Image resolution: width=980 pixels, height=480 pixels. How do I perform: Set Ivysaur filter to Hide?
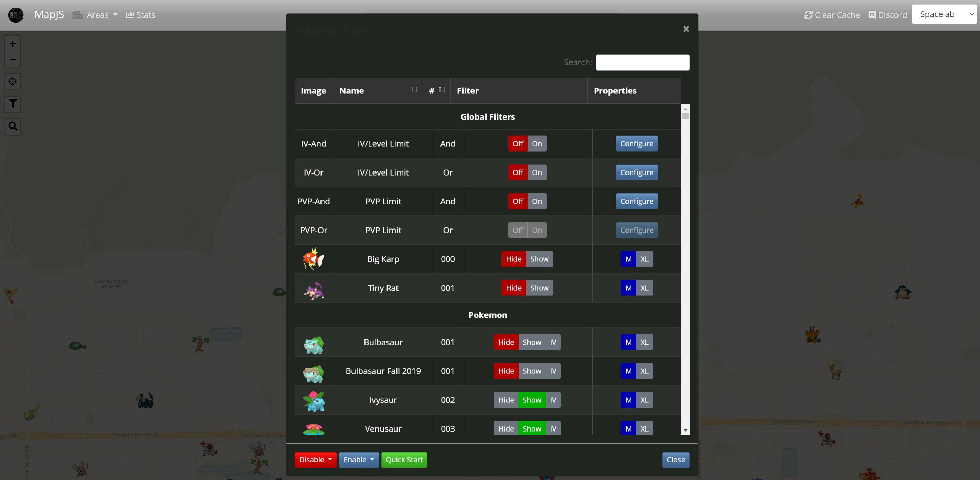click(x=505, y=400)
